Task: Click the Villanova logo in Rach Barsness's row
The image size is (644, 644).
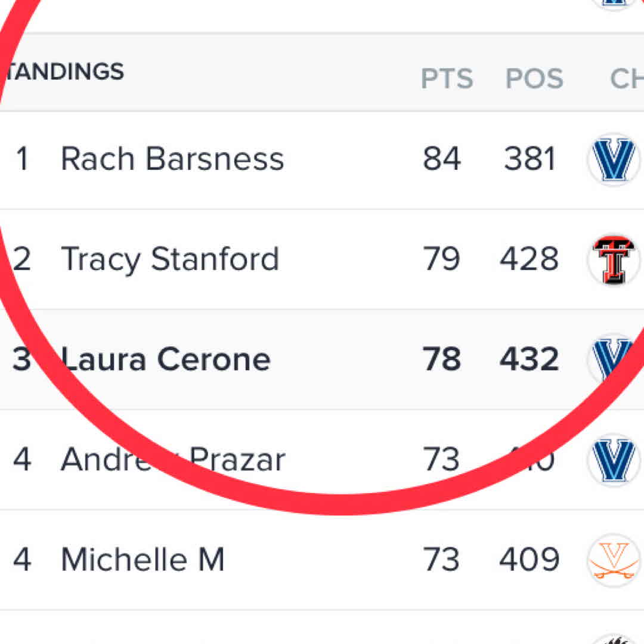Action: tap(614, 160)
